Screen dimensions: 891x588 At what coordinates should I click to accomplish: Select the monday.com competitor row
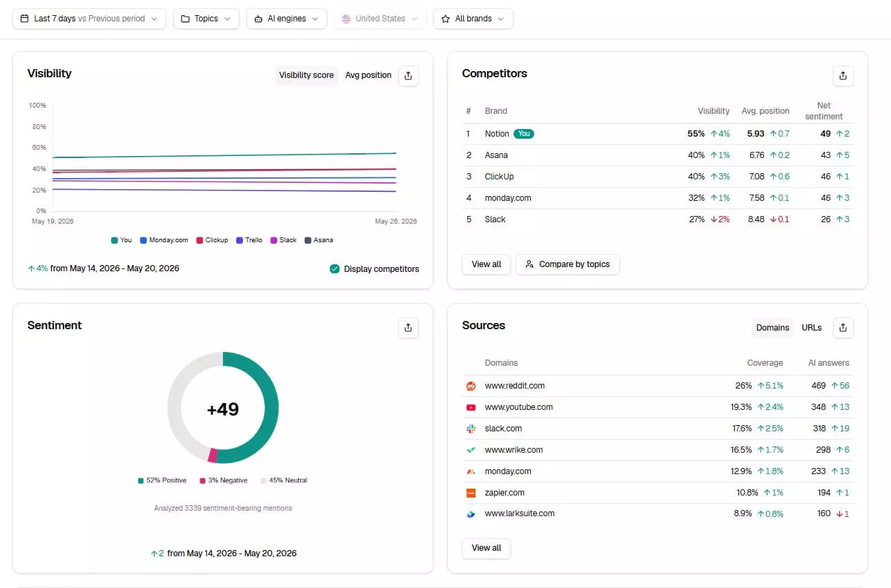[x=658, y=198]
